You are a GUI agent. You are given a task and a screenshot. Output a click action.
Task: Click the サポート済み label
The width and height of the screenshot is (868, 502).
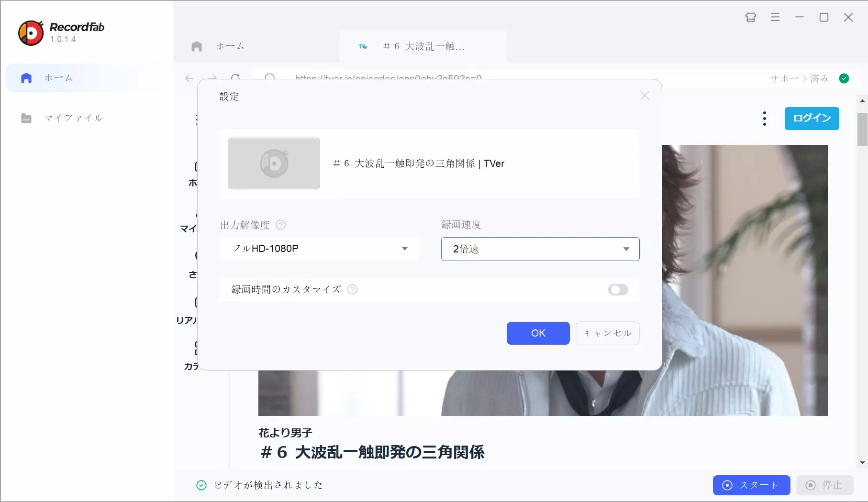click(799, 78)
